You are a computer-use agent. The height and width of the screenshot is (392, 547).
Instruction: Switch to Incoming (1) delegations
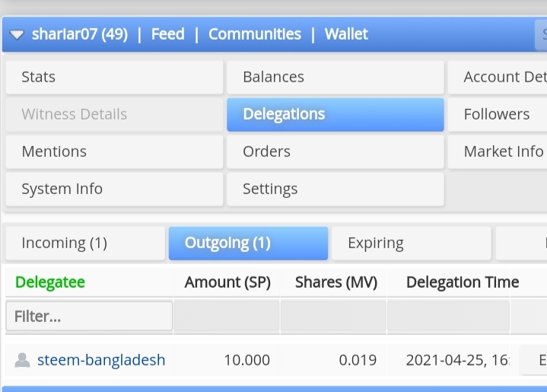pyautogui.click(x=84, y=244)
